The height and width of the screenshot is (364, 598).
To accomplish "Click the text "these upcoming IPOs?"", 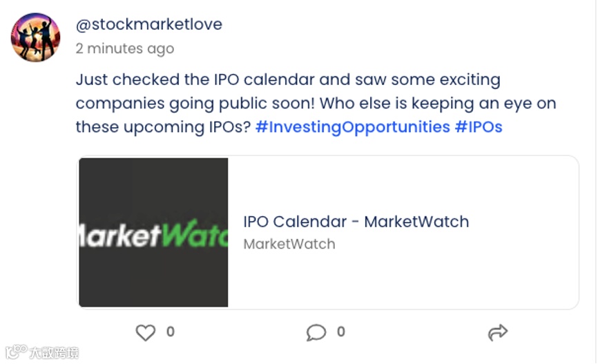I will pos(162,127).
